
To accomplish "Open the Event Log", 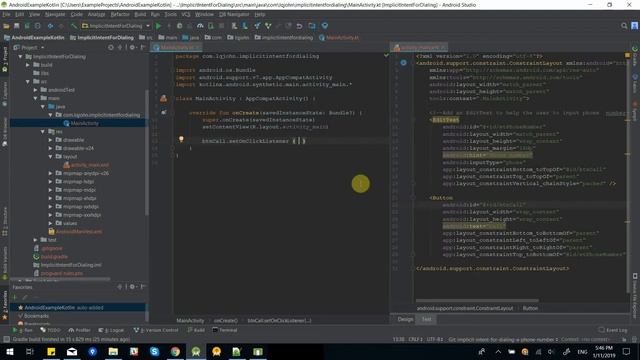I will click(613, 330).
